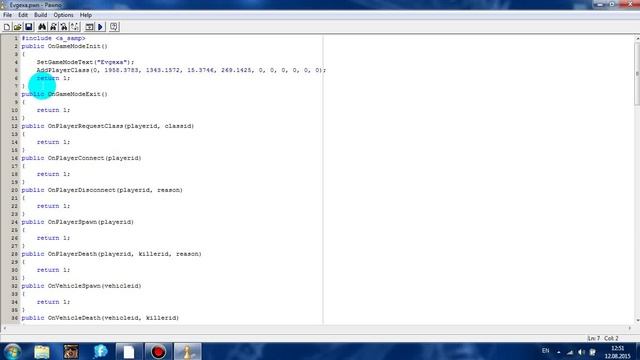The width and height of the screenshot is (640, 360).
Task: Click the blue Compile and Run arrow icon
Action: [100, 27]
